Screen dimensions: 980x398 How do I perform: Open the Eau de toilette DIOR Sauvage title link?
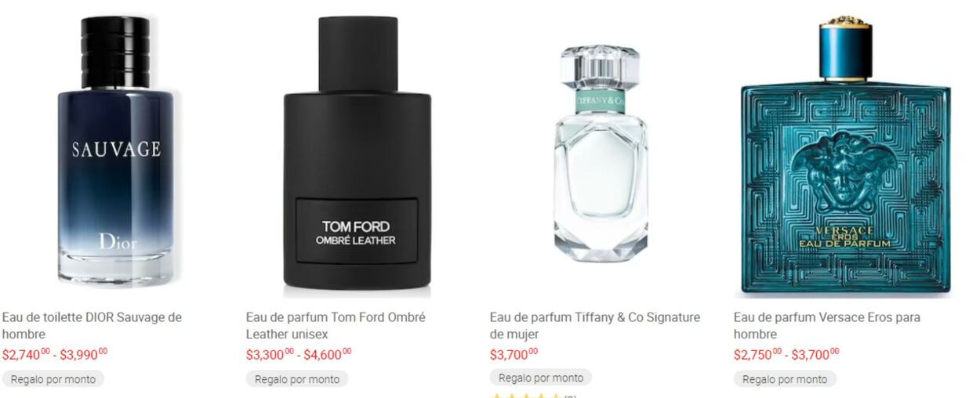pos(92,326)
